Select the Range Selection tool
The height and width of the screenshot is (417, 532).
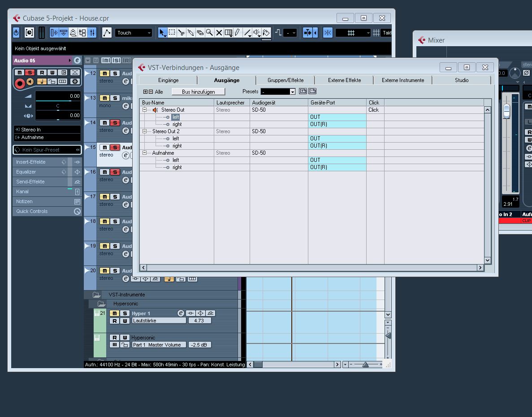(x=172, y=33)
